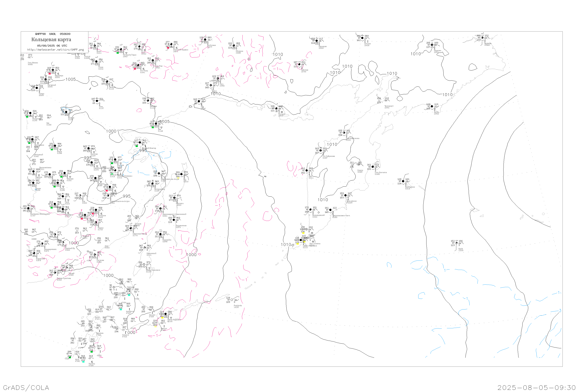
Task: Click the Нерюнгри station half-filled circle
Action: [x=53, y=70]
